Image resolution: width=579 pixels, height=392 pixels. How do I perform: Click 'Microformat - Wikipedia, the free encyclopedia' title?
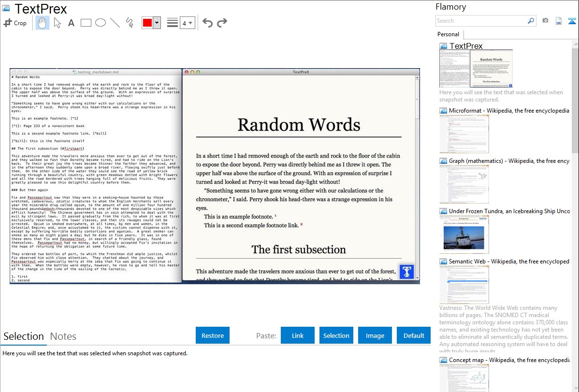pyautogui.click(x=509, y=111)
